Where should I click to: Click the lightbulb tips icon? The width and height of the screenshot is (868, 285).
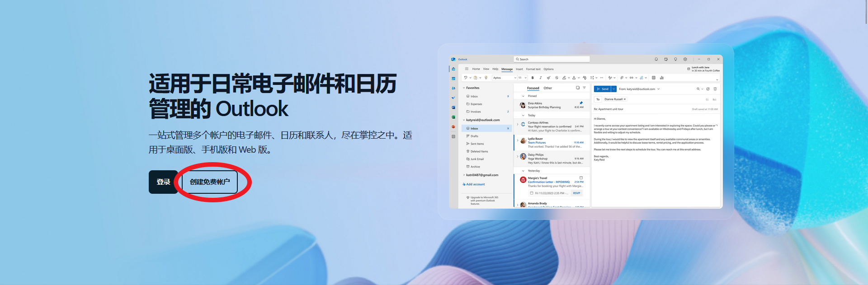point(675,59)
